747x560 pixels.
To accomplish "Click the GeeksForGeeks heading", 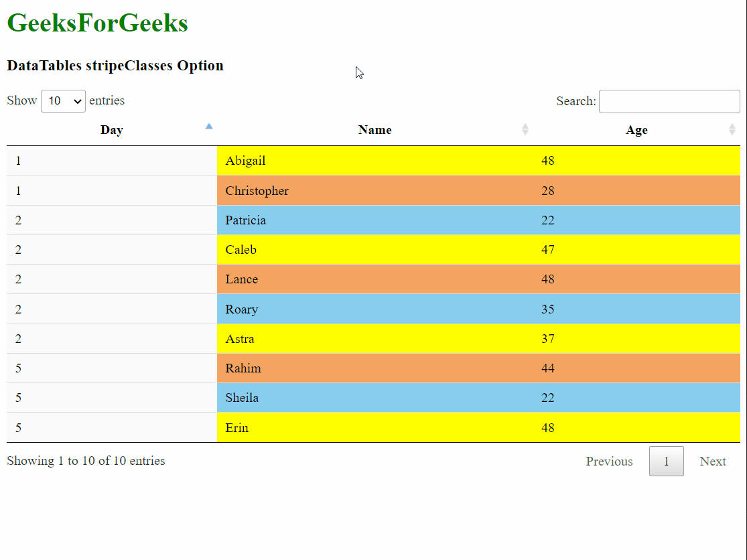I will tap(97, 23).
